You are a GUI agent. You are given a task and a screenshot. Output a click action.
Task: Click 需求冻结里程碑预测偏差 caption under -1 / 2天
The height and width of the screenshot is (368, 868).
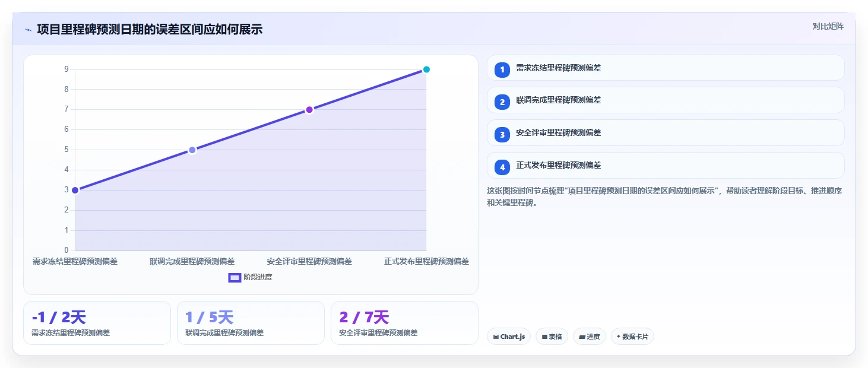coord(71,333)
